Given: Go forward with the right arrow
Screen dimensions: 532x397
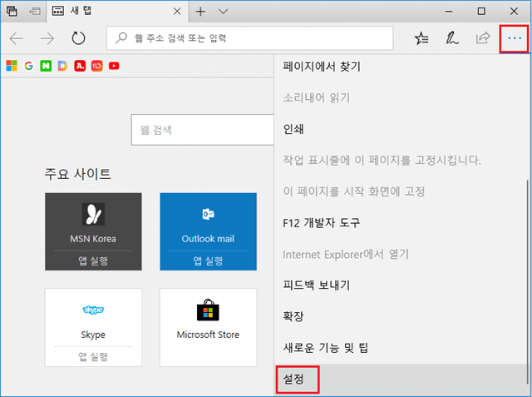Looking at the screenshot, I should 47,38.
